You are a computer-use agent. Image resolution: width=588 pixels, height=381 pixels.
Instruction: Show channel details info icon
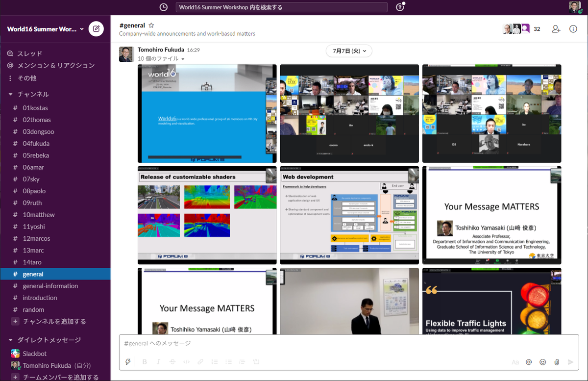coord(573,29)
